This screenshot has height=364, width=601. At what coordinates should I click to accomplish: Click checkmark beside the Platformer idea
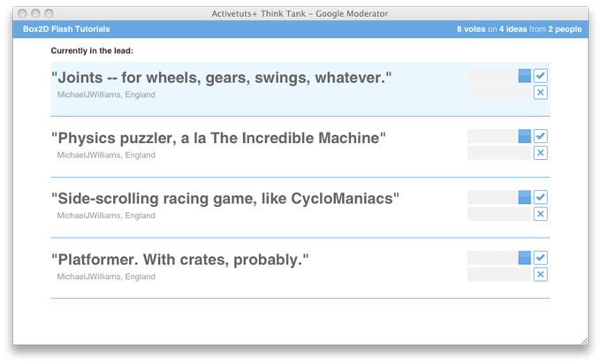click(541, 258)
